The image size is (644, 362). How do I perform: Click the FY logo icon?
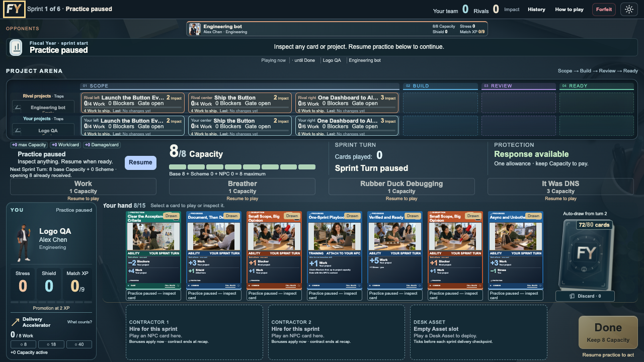pyautogui.click(x=14, y=10)
